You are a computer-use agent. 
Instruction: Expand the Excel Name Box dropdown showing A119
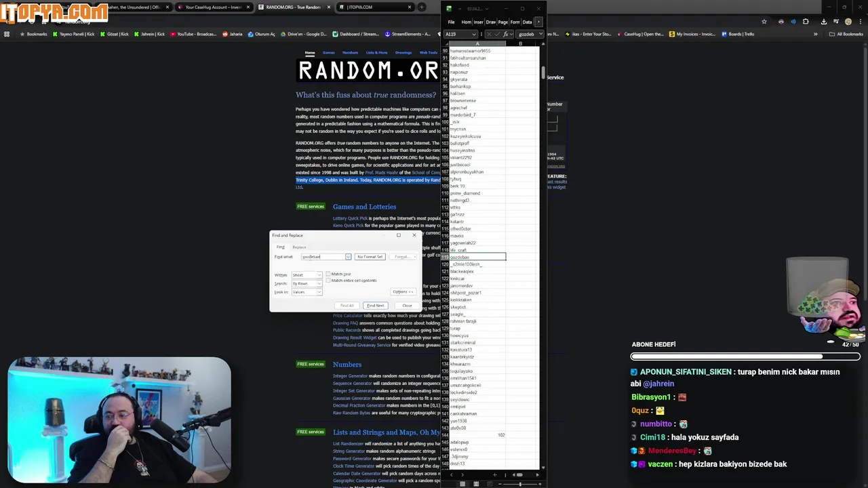coord(473,34)
